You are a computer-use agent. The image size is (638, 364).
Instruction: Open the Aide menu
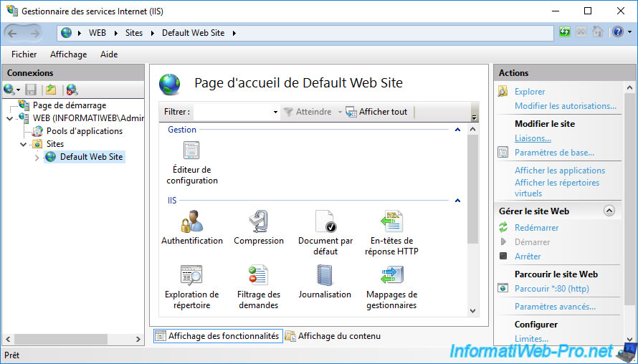point(109,54)
